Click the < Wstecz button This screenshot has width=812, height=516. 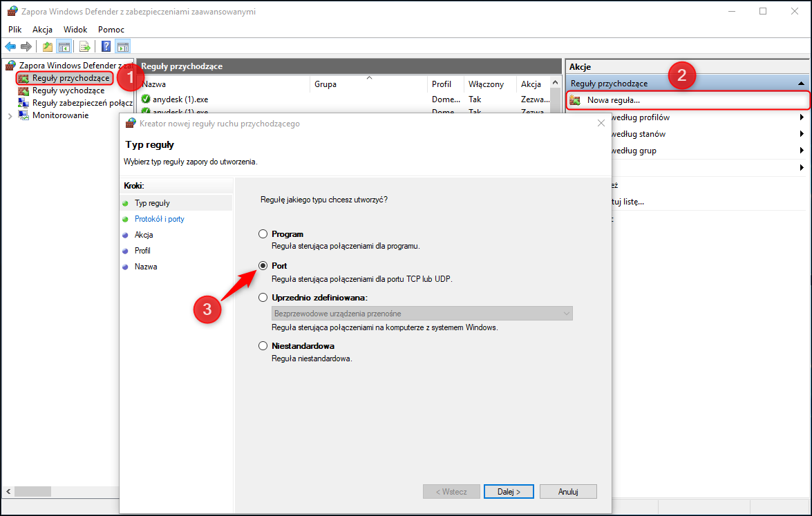(451, 492)
